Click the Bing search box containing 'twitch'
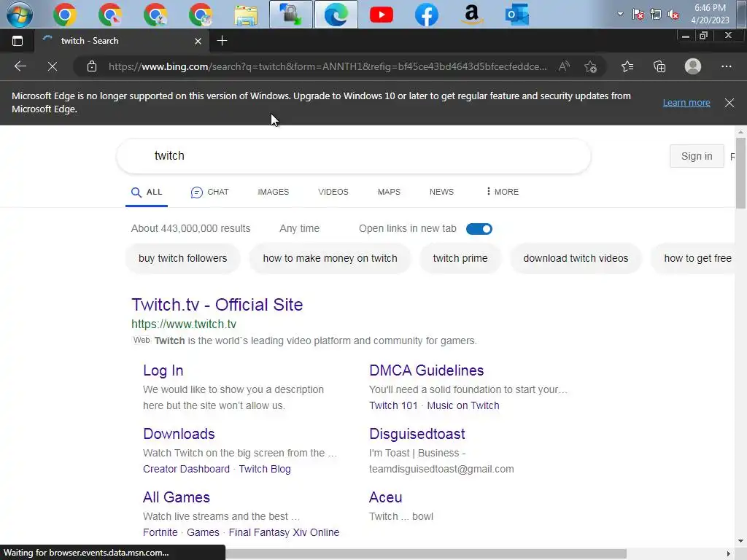Screen dimensions: 747x560 354,156
